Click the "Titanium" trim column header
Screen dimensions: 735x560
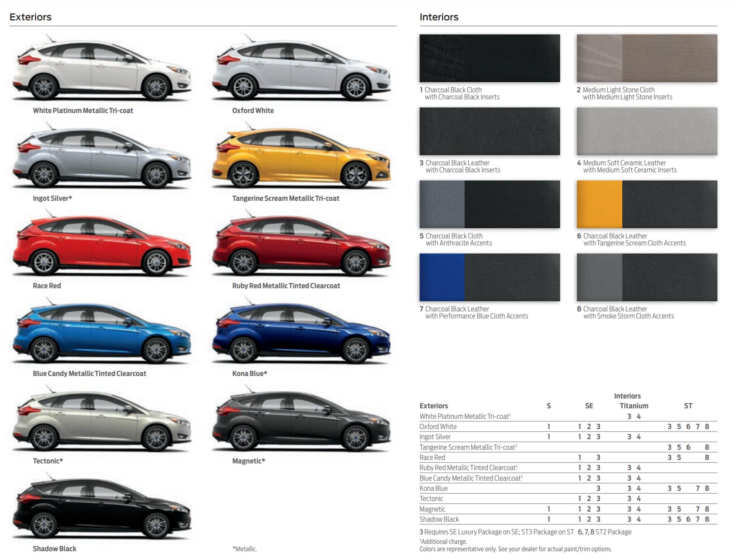(634, 406)
